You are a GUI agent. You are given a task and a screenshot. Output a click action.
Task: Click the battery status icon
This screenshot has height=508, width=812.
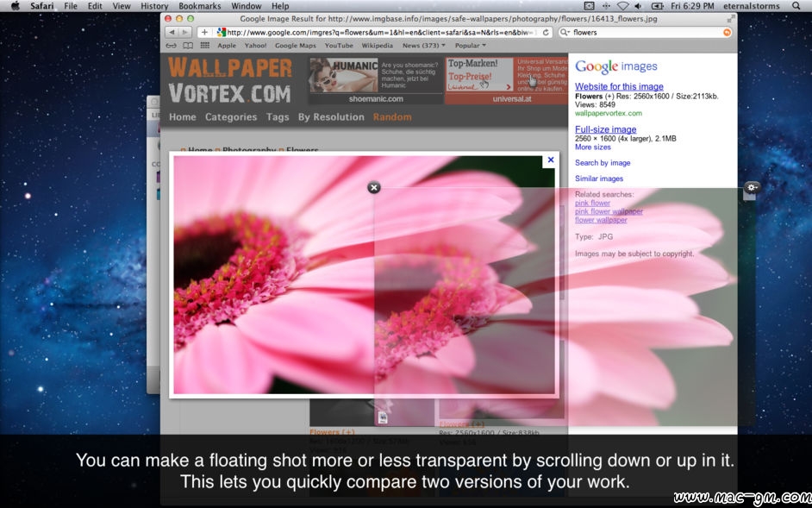tap(657, 6)
